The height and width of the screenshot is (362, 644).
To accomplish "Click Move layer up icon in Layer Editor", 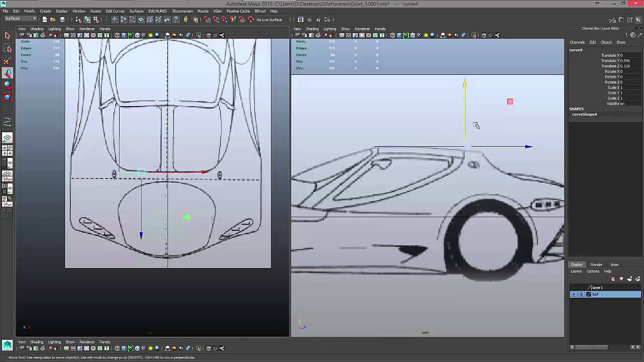I will click(x=613, y=279).
